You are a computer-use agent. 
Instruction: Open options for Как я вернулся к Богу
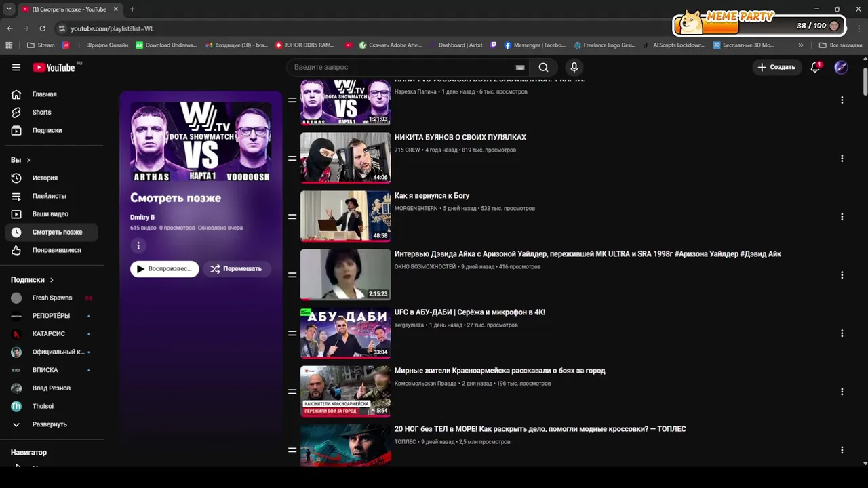pos(842,217)
